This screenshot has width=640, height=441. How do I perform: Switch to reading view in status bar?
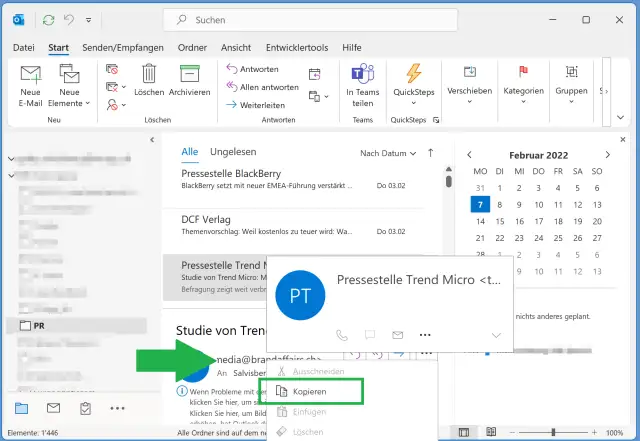(x=491, y=432)
